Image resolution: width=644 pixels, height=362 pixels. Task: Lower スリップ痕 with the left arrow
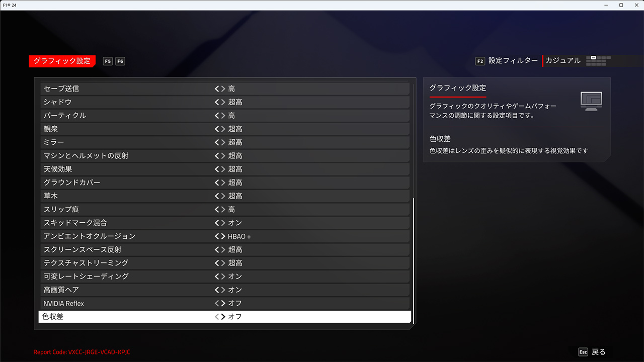point(217,209)
